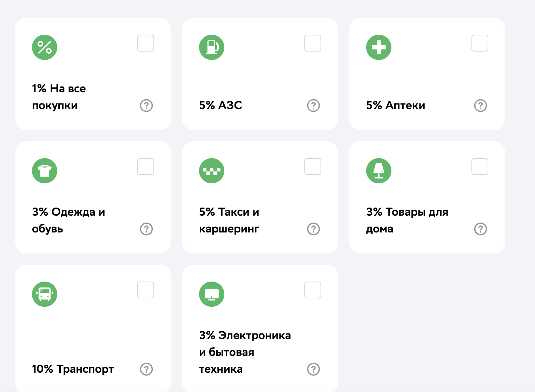Click the 3% Электроника и бытовая техника label

pos(245,352)
